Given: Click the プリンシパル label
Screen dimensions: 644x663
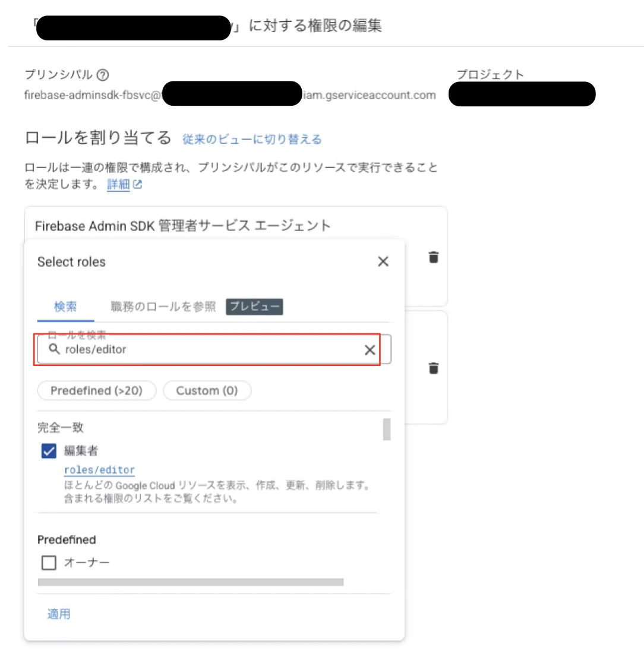Looking at the screenshot, I should (58, 75).
